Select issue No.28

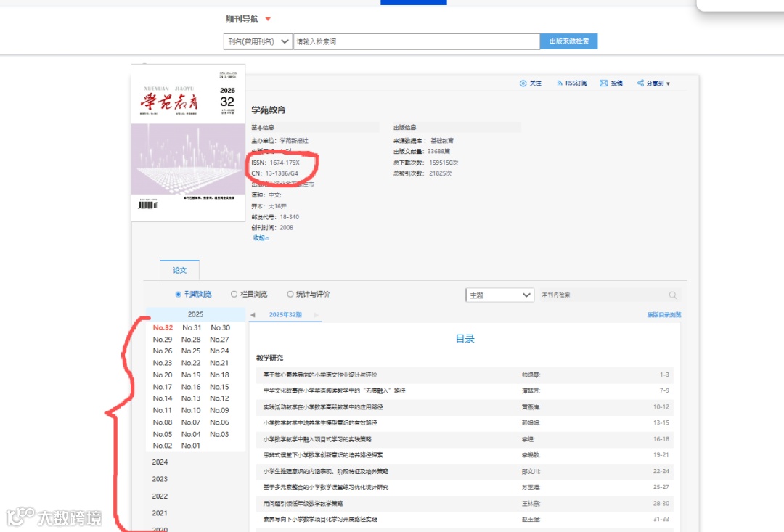191,340
